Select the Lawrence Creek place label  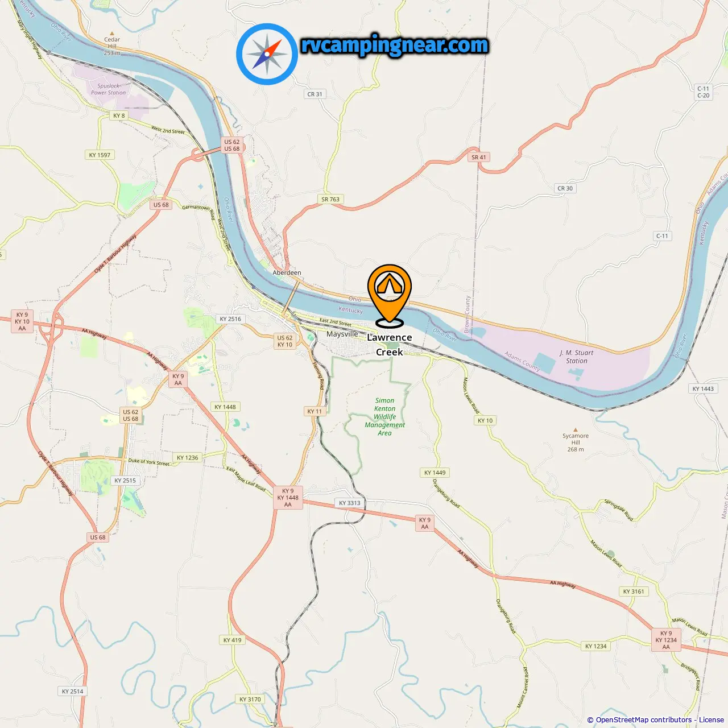coord(390,345)
